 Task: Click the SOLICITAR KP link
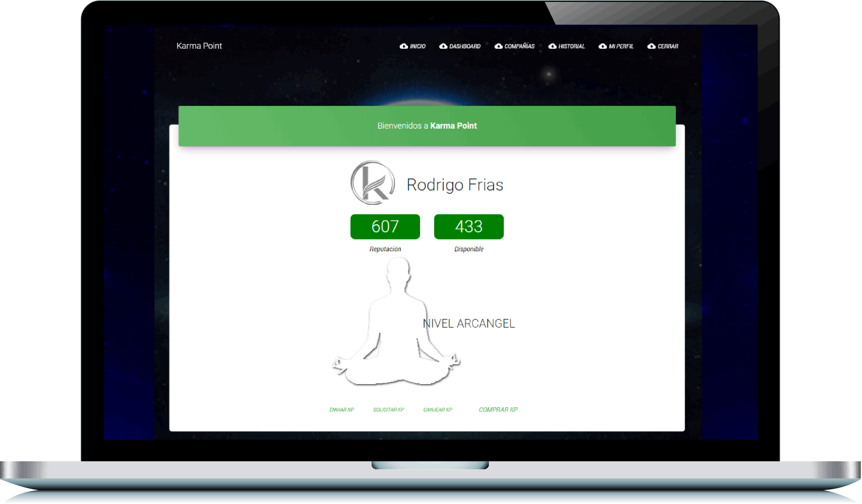coord(388,410)
